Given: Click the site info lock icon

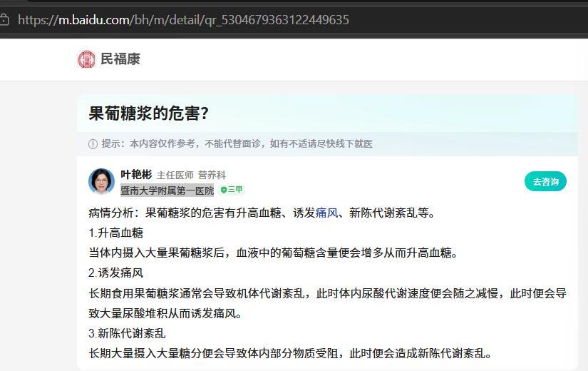Looking at the screenshot, I should pos(4,19).
